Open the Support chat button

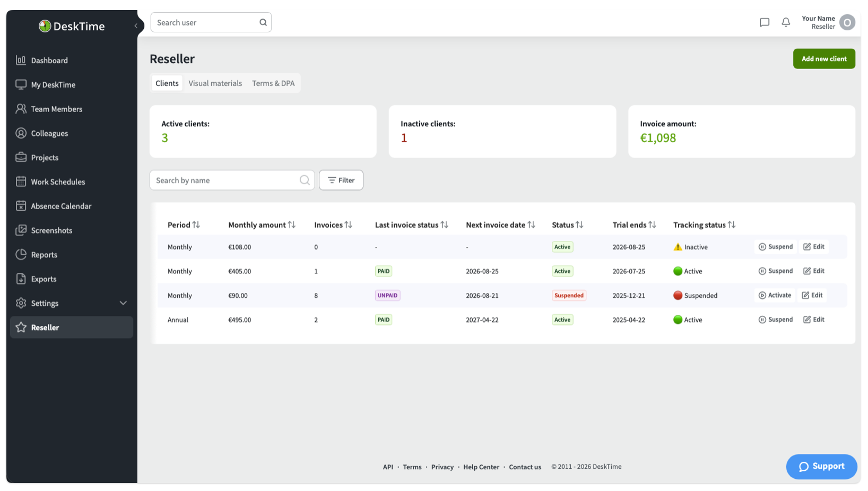point(821,467)
